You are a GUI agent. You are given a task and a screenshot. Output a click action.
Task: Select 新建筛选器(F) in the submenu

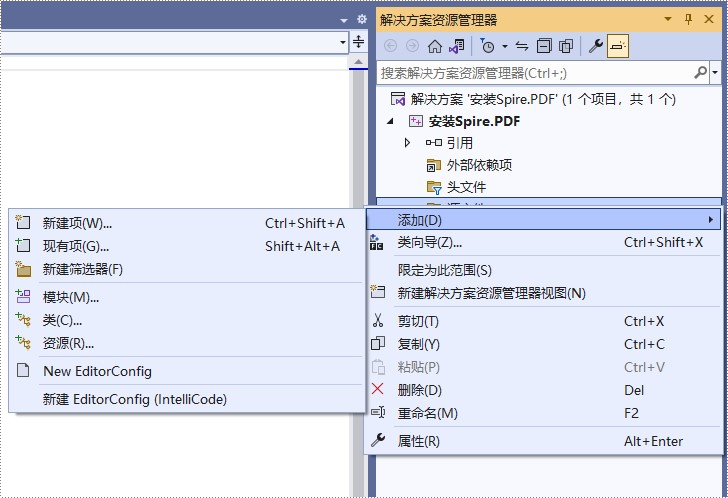(186, 270)
